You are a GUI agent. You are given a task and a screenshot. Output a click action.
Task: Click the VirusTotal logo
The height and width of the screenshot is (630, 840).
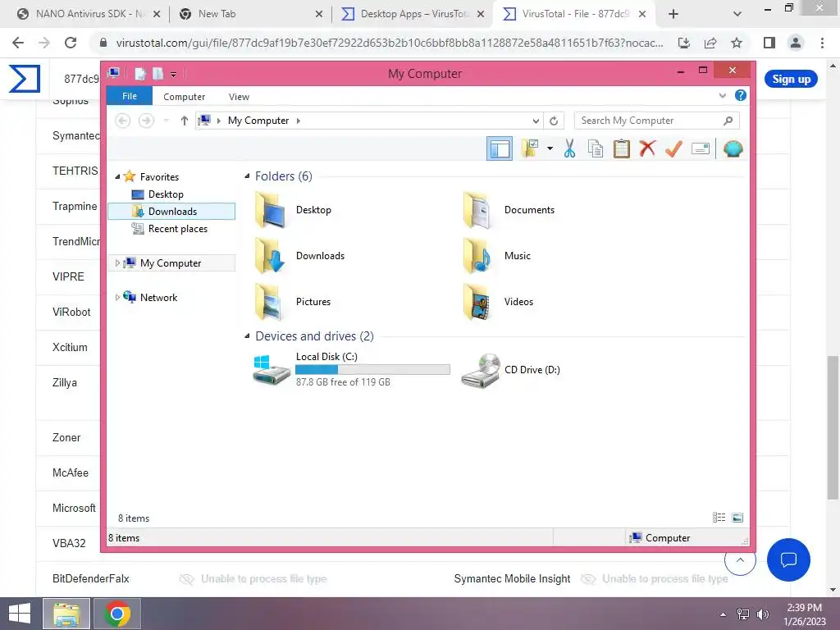click(x=25, y=78)
